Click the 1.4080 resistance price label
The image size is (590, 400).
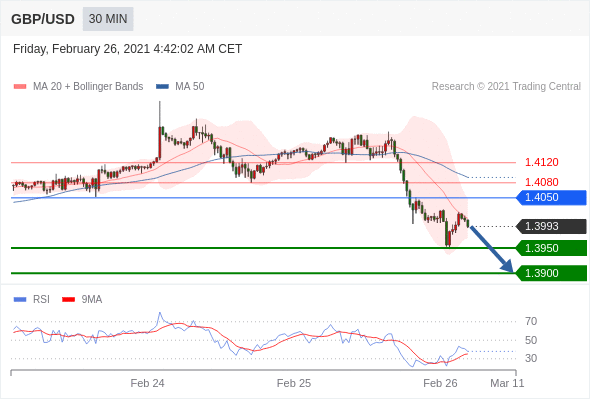tap(541, 183)
